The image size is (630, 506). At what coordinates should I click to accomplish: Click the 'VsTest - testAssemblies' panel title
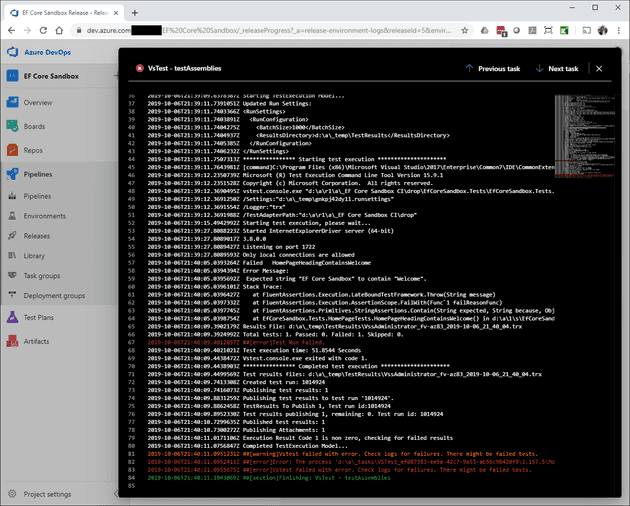click(184, 68)
